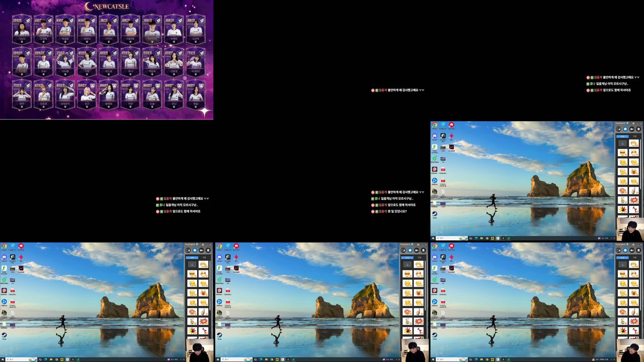The width and height of the screenshot is (644, 362).
Task: Open Chrome shortcut in the bottom-left desktop feed
Action: 4,246
